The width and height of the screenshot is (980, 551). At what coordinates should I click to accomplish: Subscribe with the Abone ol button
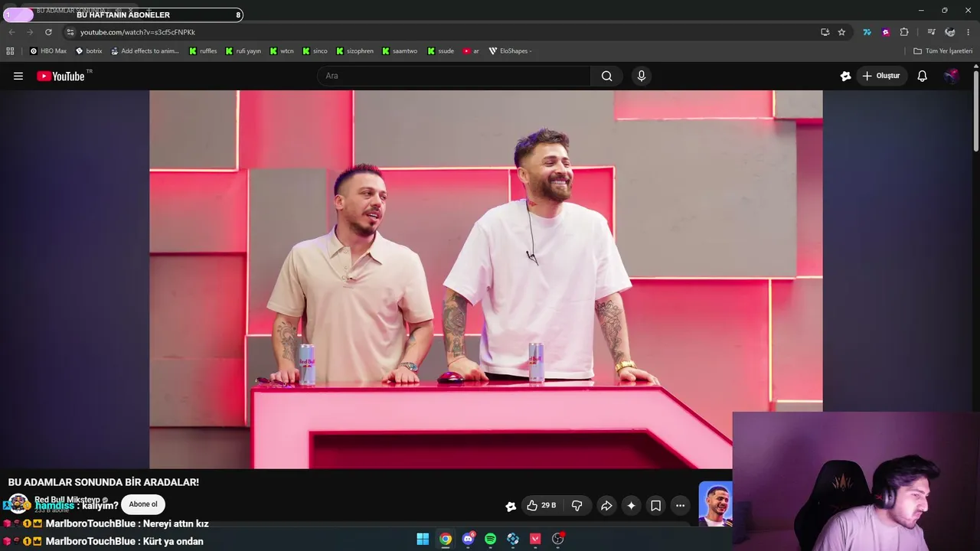tap(143, 504)
